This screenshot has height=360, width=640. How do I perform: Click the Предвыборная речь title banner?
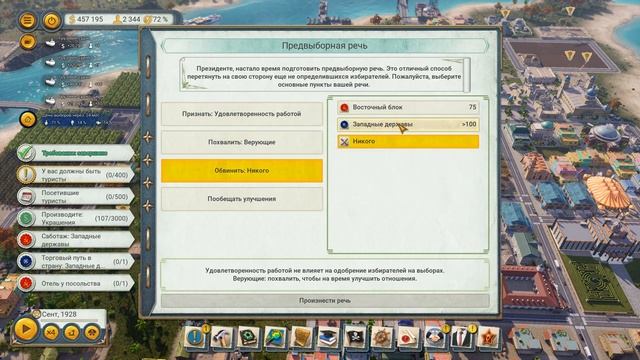(x=325, y=46)
